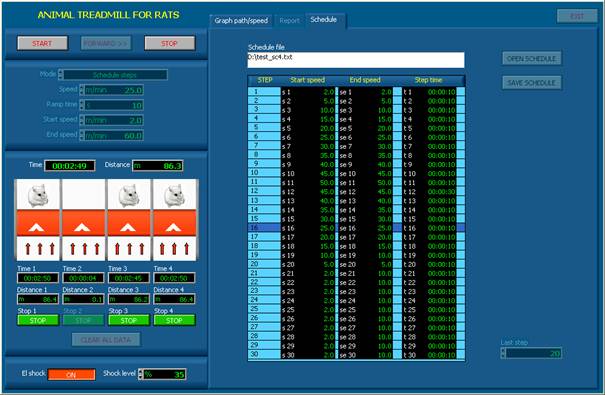Screen dimensions: 605x395
Task: Select step 1 row in schedule table
Action: tap(356, 92)
